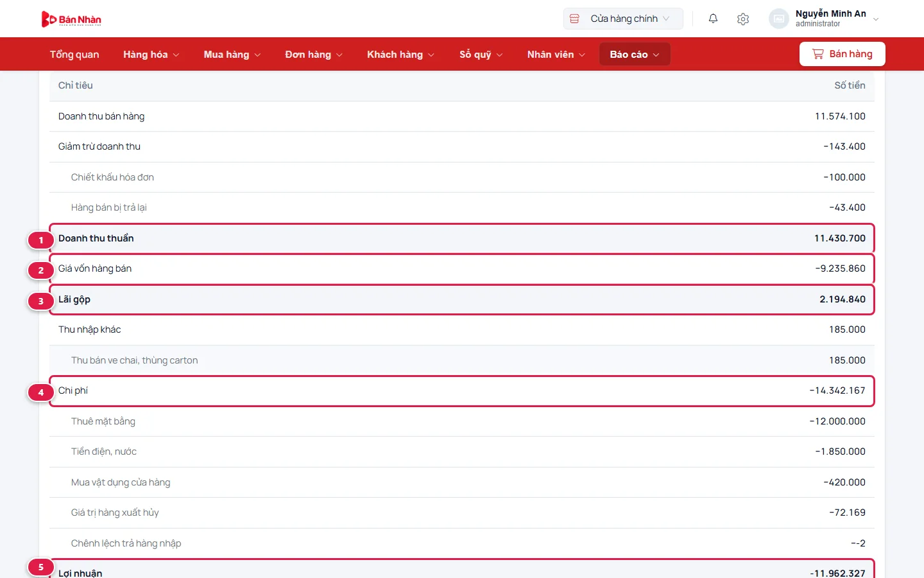Click the 11.430.700 net revenue amount
Image resolution: width=924 pixels, height=578 pixels.
click(x=840, y=238)
